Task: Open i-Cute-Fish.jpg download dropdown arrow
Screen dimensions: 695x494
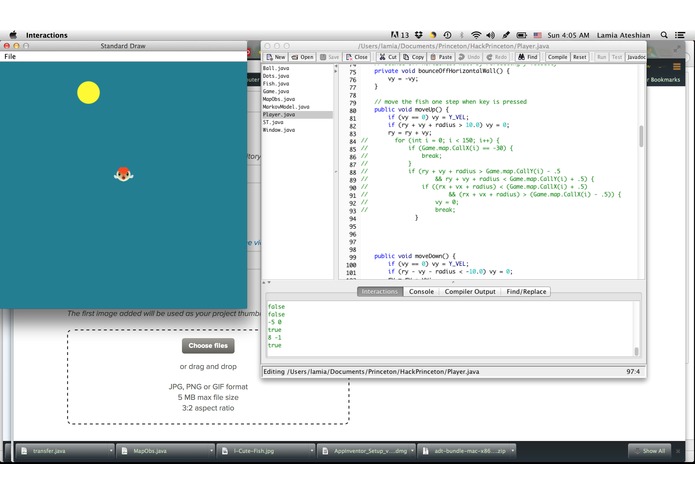Action: pos(312,451)
